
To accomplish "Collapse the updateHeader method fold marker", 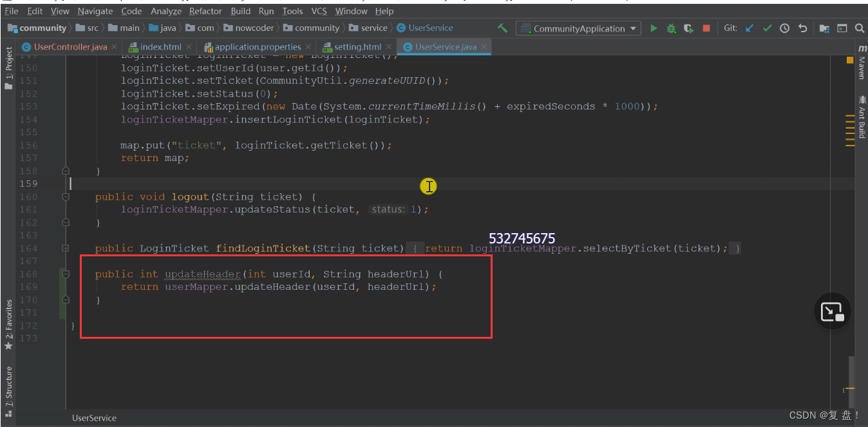I will pos(66,274).
